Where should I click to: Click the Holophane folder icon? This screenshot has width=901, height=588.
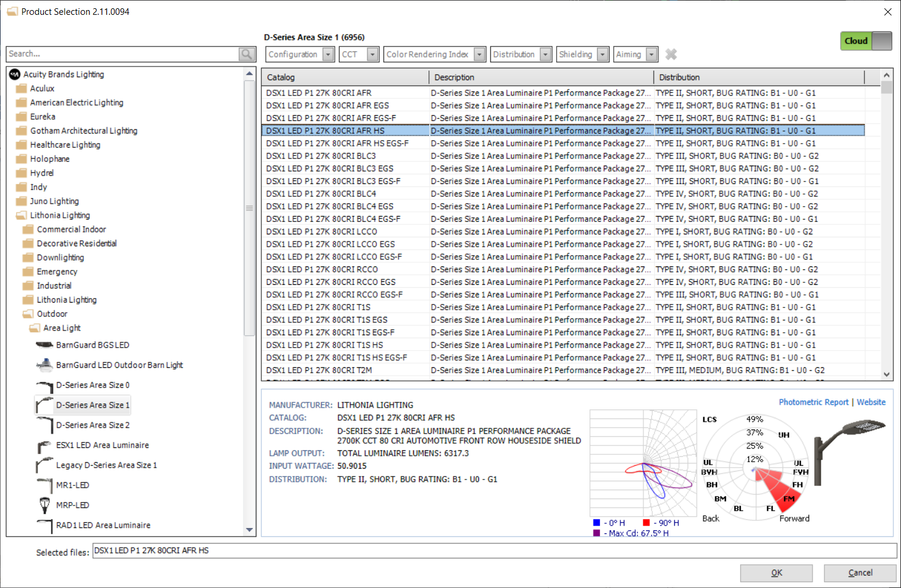click(21, 159)
